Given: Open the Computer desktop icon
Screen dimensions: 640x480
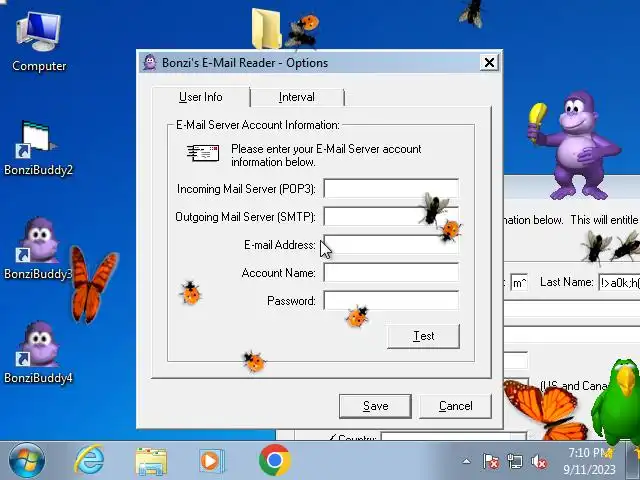Looking at the screenshot, I should click(39, 43).
